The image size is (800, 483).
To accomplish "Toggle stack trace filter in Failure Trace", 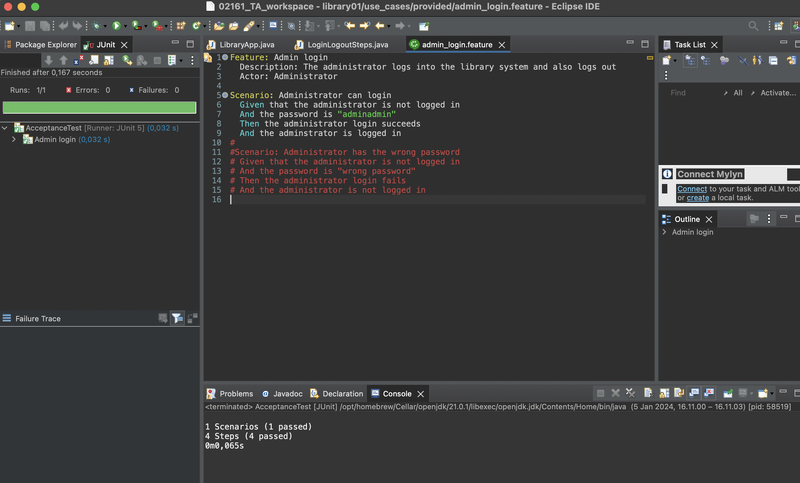I will 177,318.
